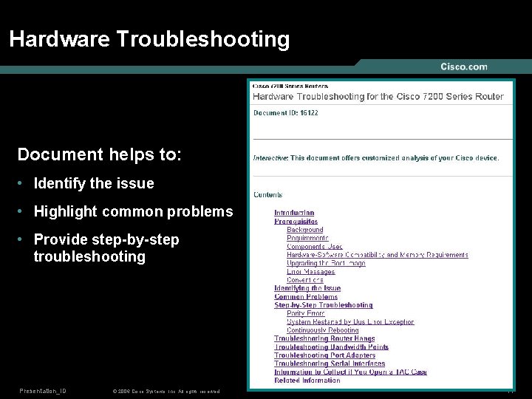This screenshot has width=532, height=399.
Task: Follow the Background sub-link
Action: [304, 230]
